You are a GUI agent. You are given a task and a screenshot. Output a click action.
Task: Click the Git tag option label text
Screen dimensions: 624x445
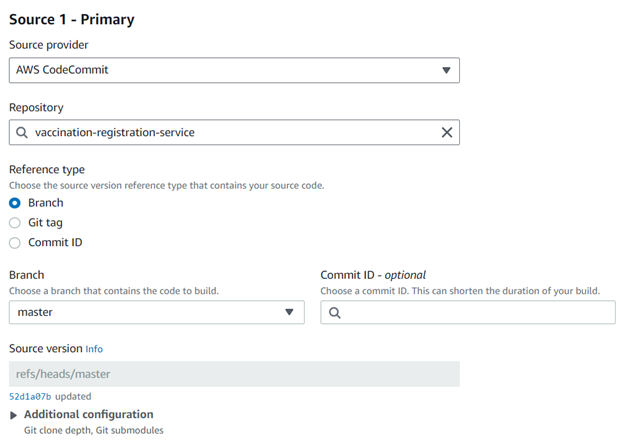(45, 223)
